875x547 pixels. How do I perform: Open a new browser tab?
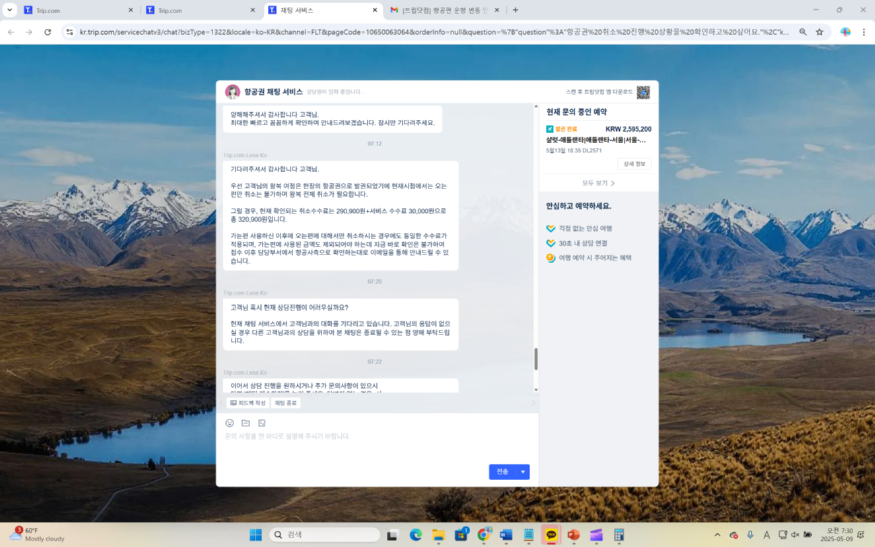tap(515, 10)
